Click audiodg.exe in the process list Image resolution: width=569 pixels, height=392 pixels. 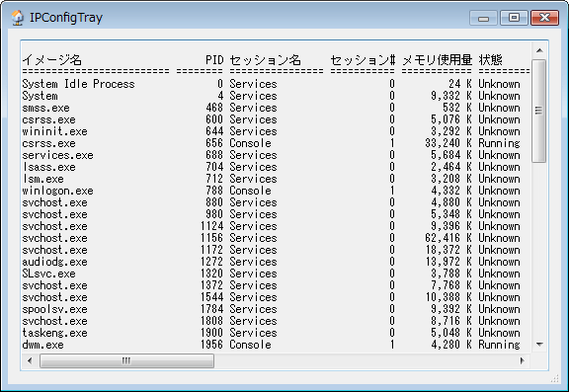point(54,262)
